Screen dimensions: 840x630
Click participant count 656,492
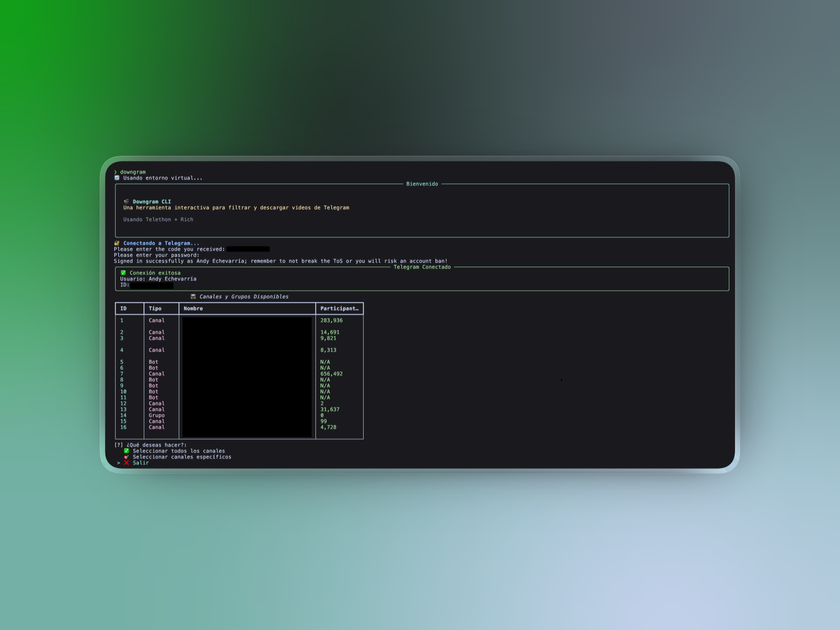coord(332,374)
